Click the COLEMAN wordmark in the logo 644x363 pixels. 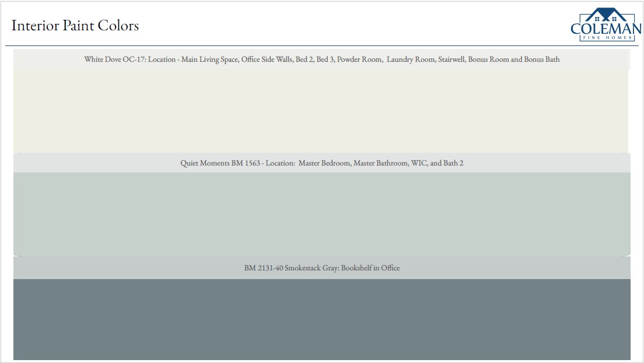click(x=605, y=28)
